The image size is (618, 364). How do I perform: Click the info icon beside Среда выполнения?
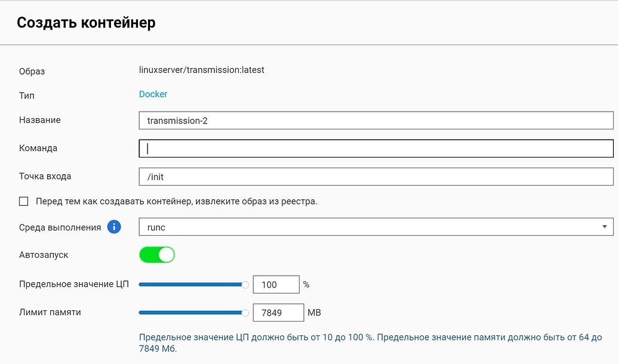pos(113,227)
